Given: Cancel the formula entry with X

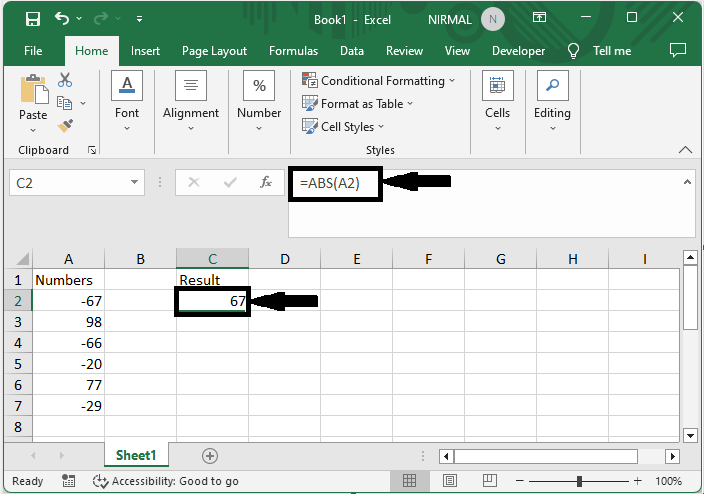Looking at the screenshot, I should [194, 182].
